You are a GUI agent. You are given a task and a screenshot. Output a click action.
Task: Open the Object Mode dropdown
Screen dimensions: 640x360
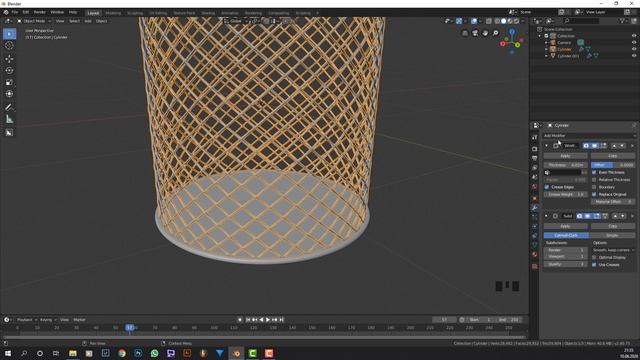[34, 21]
